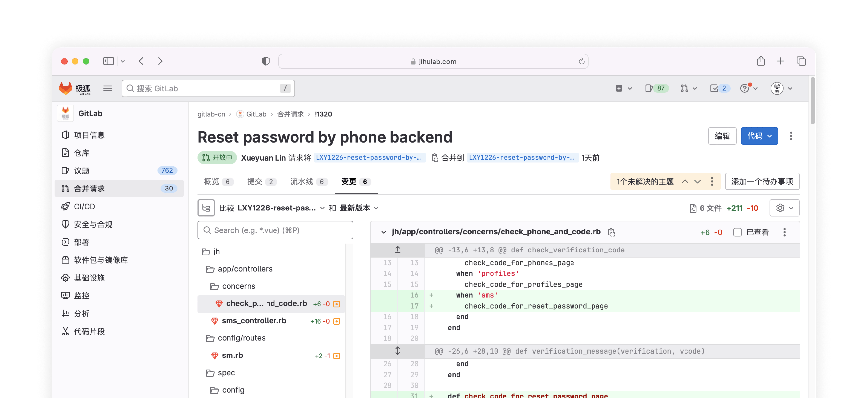The height and width of the screenshot is (398, 868).
Task: Expand diff lines upward above line 13
Action: point(397,250)
